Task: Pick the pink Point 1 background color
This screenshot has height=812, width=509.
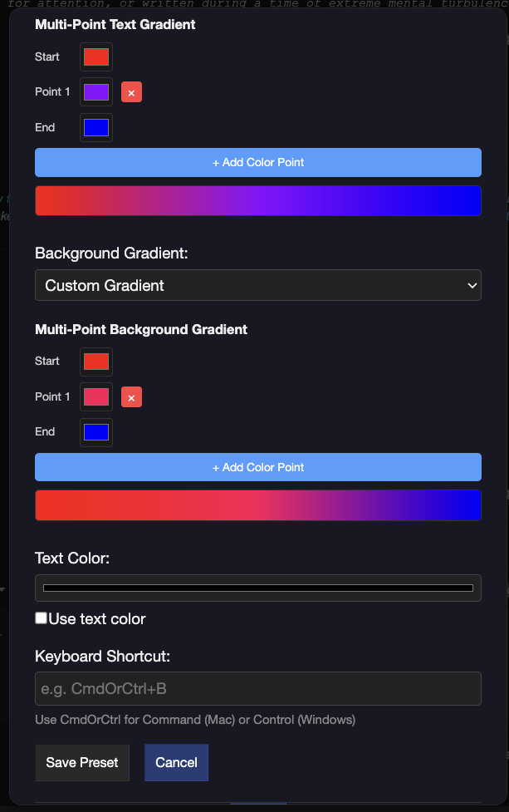Action: pos(96,397)
